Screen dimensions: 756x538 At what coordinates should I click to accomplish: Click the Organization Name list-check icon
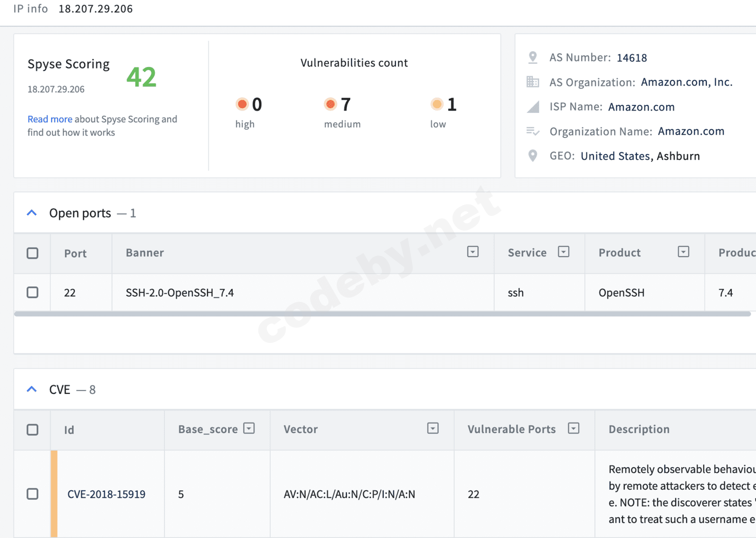(x=533, y=131)
